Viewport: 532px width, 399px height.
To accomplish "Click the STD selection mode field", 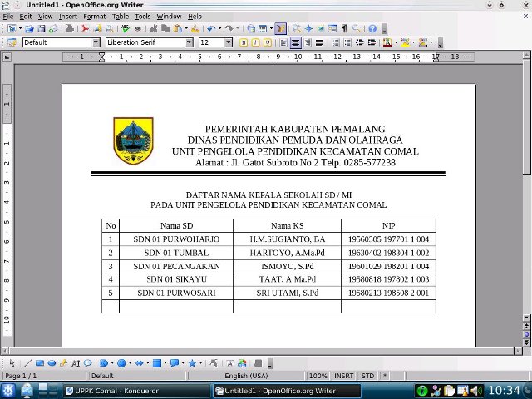I will pos(367,376).
